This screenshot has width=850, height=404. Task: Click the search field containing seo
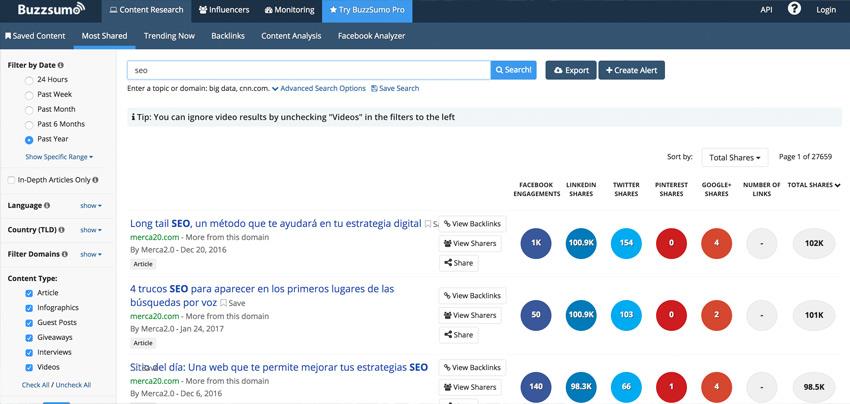[308, 70]
